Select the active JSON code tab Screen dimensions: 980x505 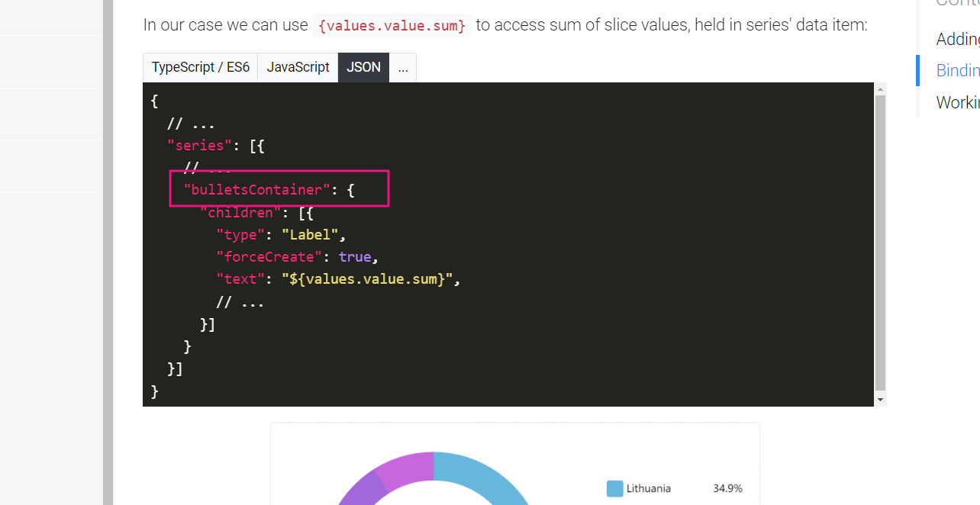click(x=363, y=67)
